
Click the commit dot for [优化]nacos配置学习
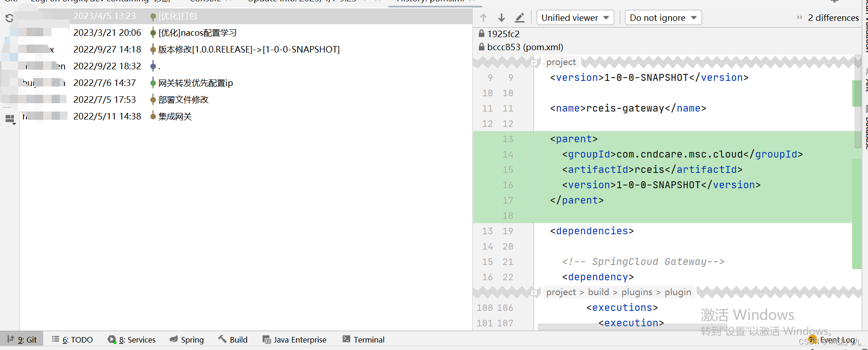click(x=153, y=33)
